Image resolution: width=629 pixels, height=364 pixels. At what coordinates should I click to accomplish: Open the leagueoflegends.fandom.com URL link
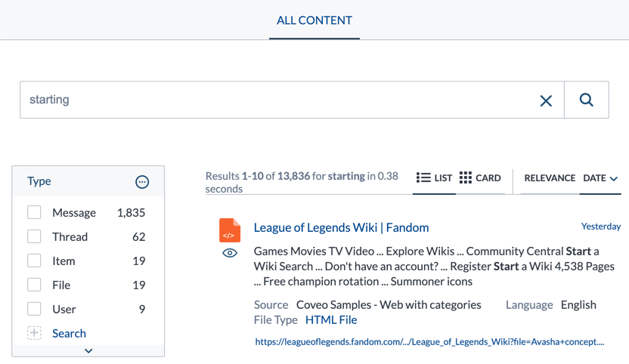(429, 342)
